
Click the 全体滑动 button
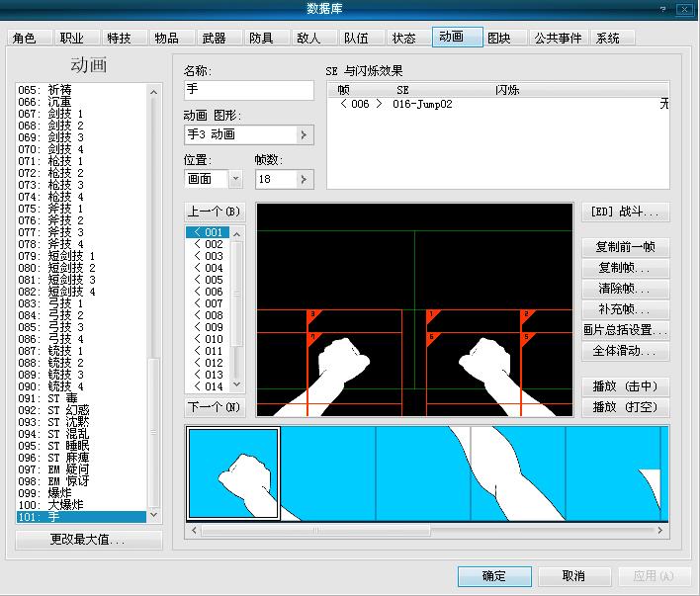coord(626,351)
